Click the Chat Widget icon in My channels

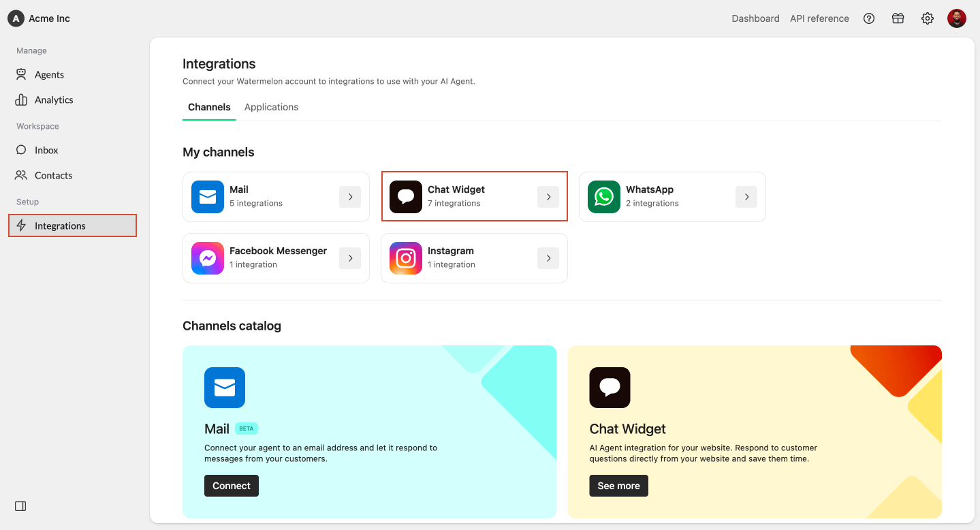tap(406, 197)
